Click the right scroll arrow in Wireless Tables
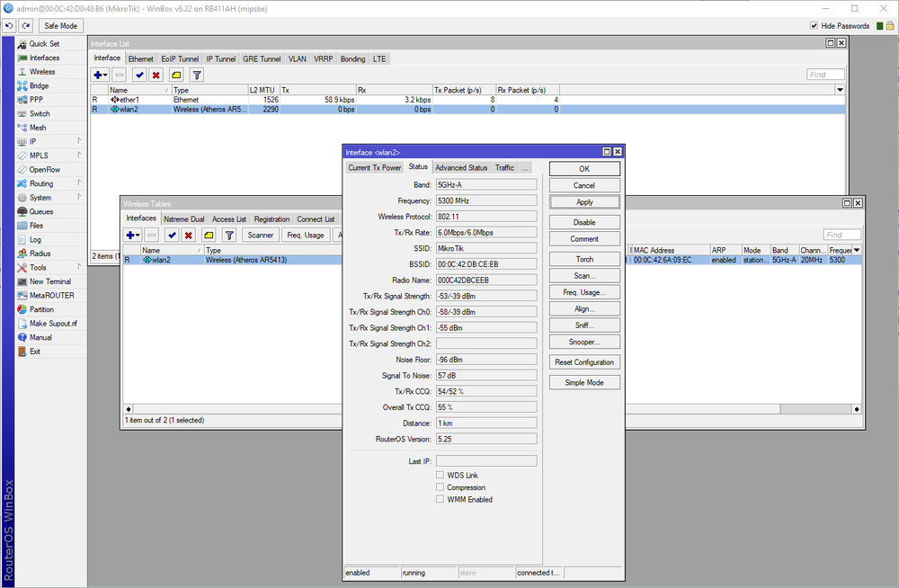This screenshot has height=588, width=899. coord(857,409)
